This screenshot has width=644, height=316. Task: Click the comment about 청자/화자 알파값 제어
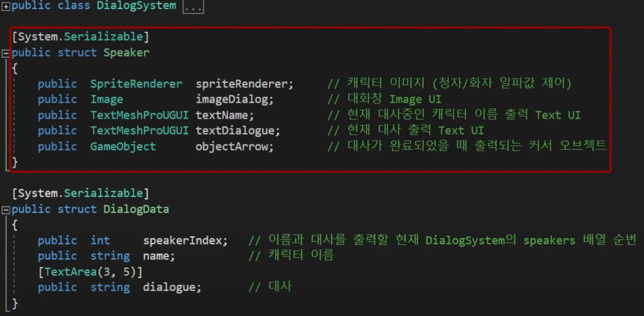click(x=450, y=84)
